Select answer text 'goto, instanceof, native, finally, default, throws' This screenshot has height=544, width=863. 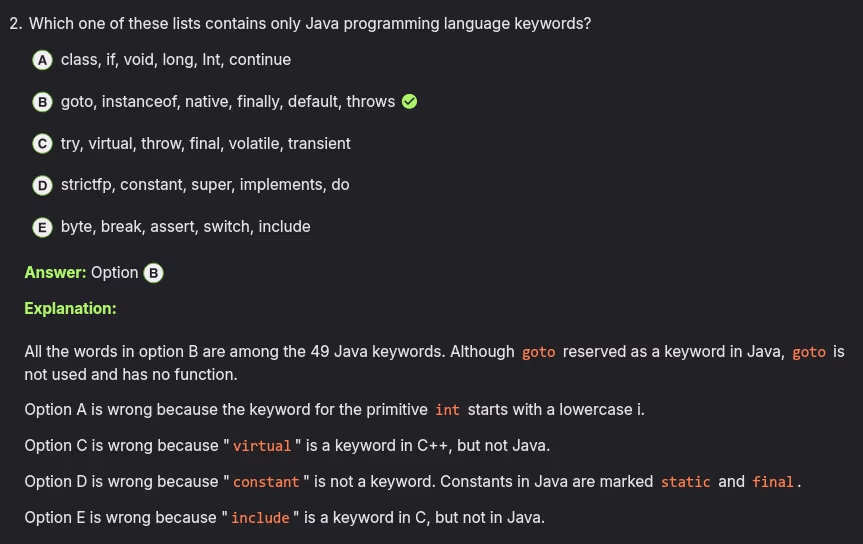point(228,102)
